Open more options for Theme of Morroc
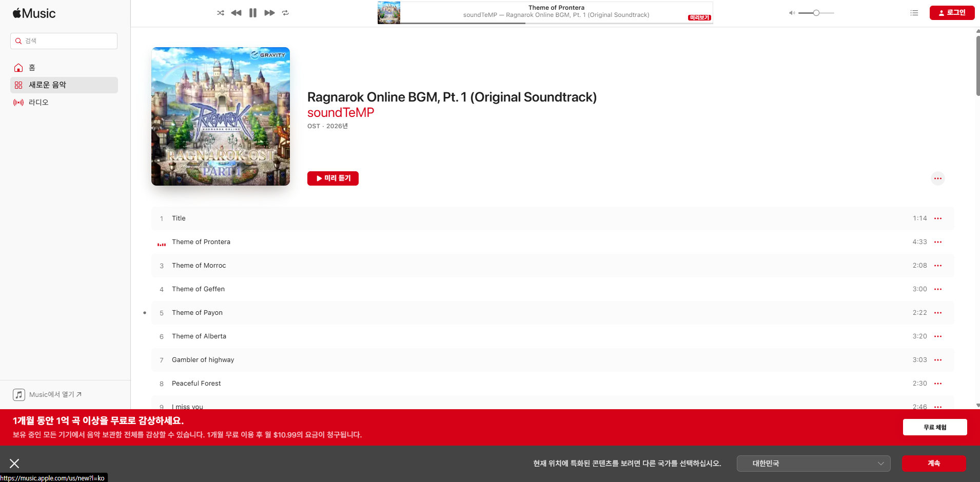 click(x=937, y=266)
